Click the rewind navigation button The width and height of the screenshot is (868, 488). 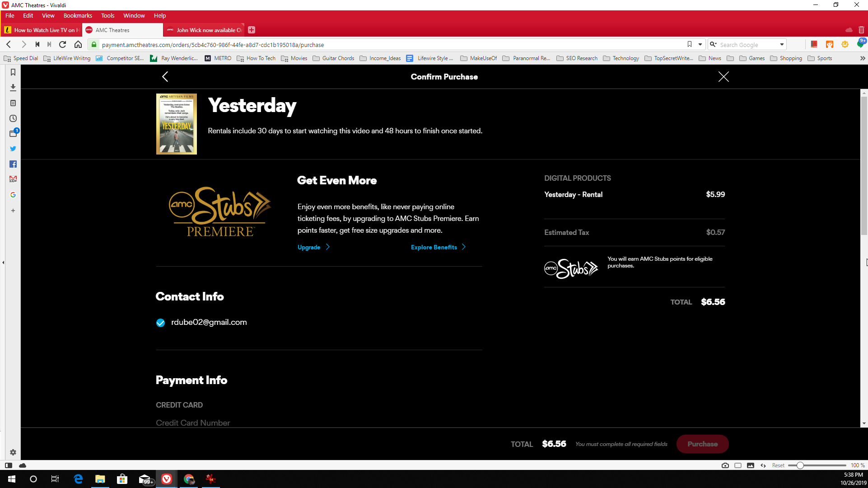tap(37, 44)
